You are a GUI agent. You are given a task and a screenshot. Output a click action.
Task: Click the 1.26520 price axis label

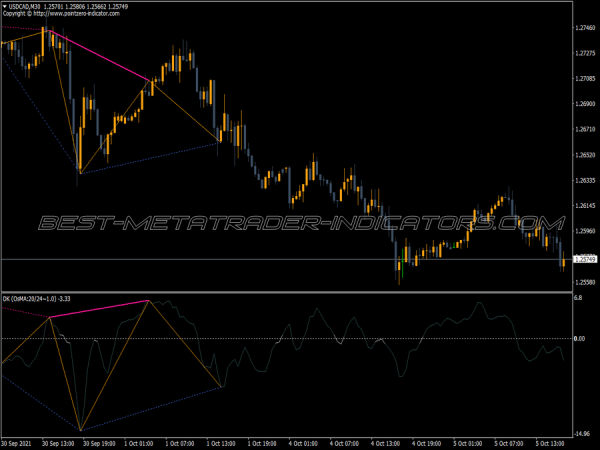585,155
